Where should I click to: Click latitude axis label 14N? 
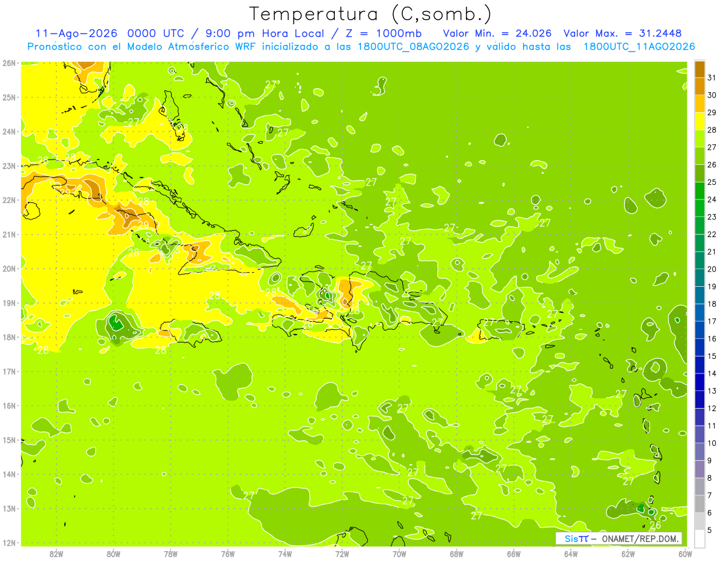coord(9,474)
